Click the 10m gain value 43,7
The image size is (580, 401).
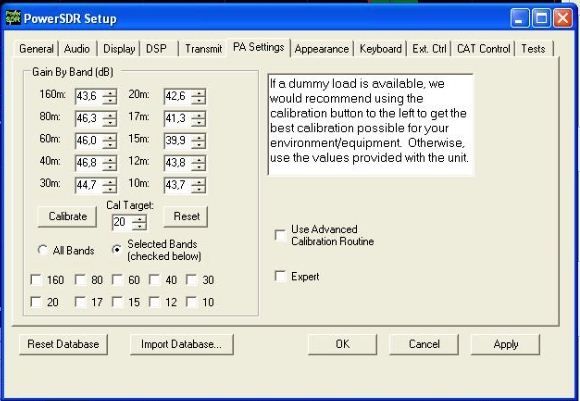pos(178,185)
